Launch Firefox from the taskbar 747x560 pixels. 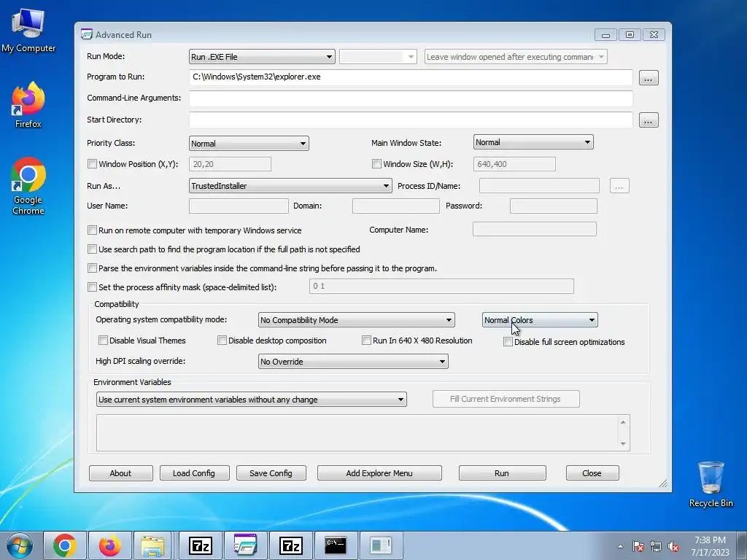[109, 545]
